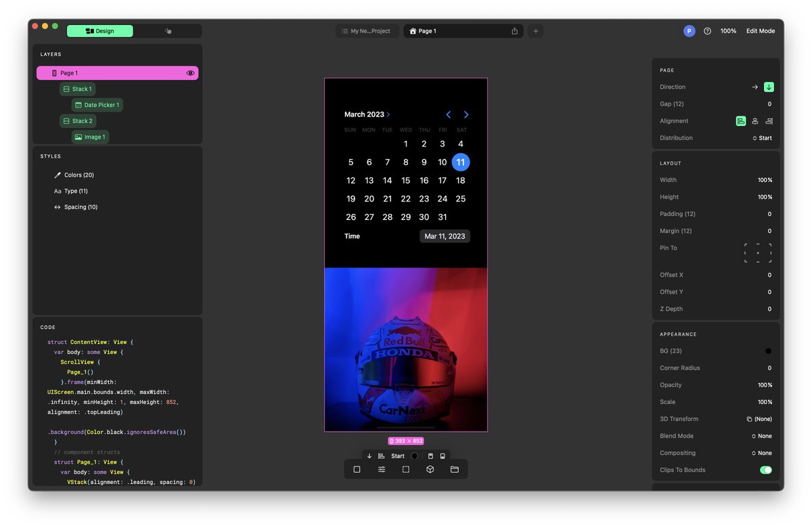The height and width of the screenshot is (528, 812).
Task: Select day 15 in the calendar
Action: click(405, 181)
